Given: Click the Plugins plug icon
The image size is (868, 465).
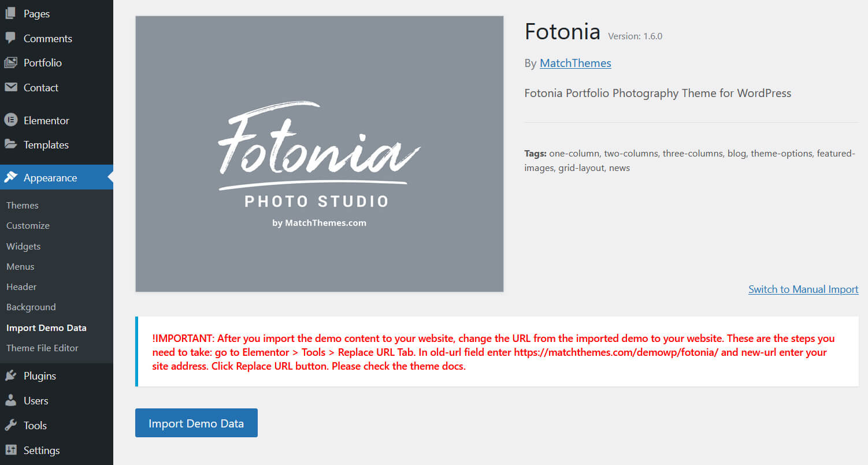Looking at the screenshot, I should (x=10, y=375).
